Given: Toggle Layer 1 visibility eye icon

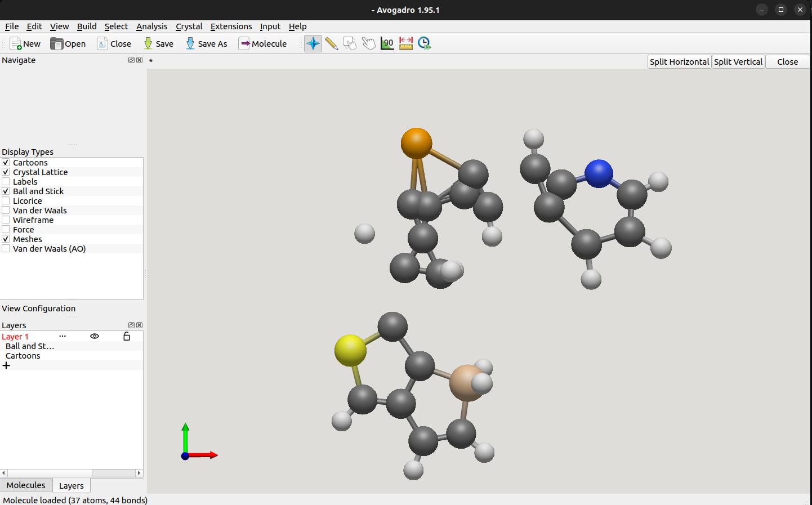Looking at the screenshot, I should (95, 336).
